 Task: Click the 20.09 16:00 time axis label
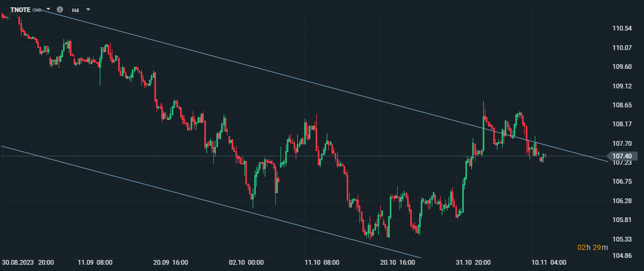[x=171, y=262]
